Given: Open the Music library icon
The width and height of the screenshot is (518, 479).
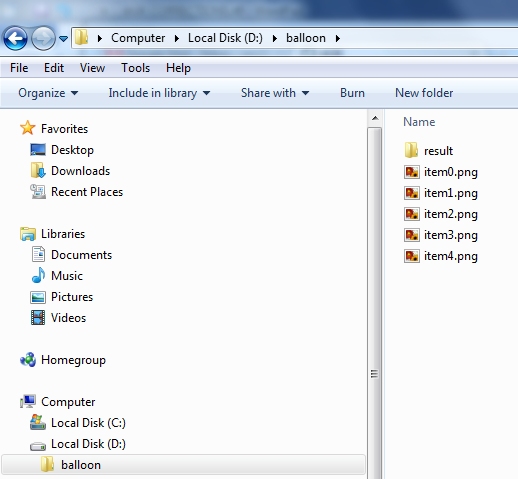Looking at the screenshot, I should tap(38, 275).
